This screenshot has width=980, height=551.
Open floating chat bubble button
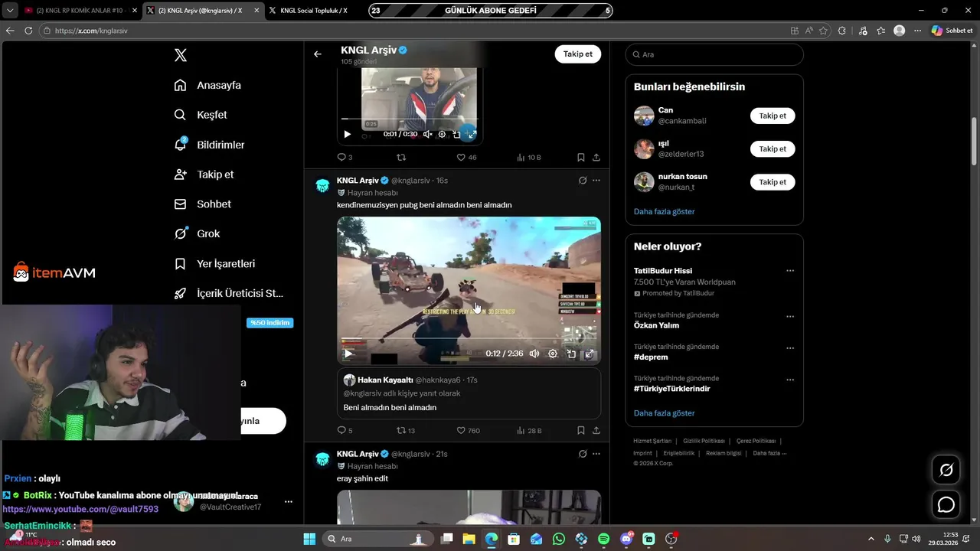[946, 505]
